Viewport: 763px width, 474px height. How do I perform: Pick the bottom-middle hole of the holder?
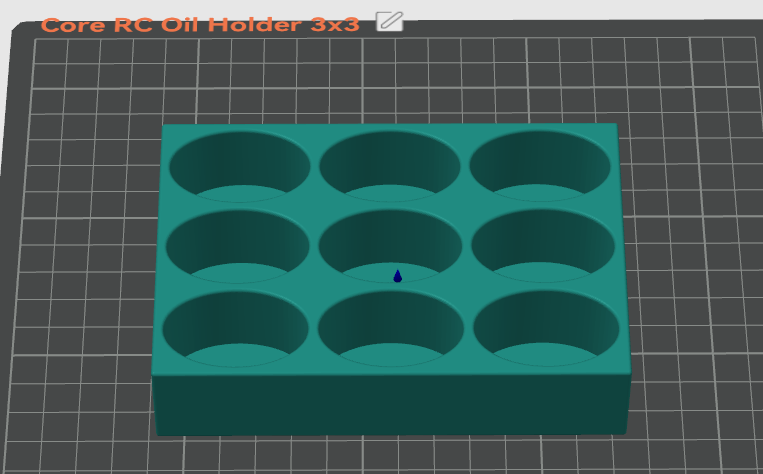pyautogui.click(x=391, y=327)
